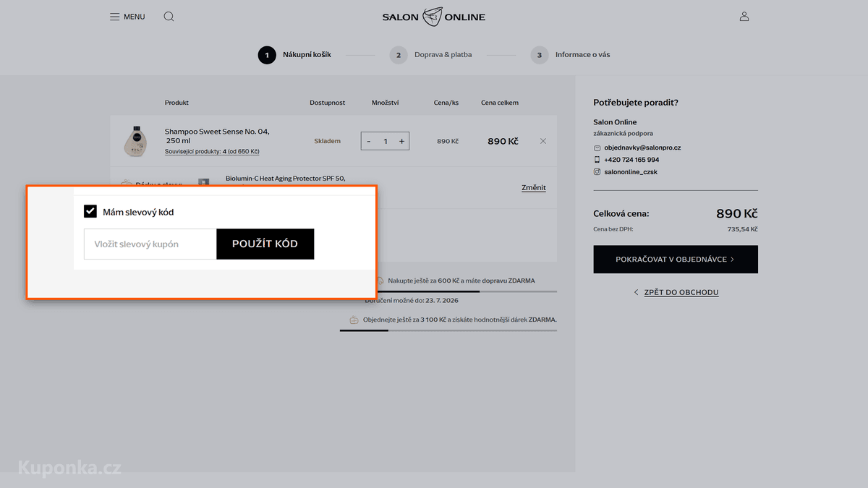Select step 1 'Nákupní košík'

[295, 55]
